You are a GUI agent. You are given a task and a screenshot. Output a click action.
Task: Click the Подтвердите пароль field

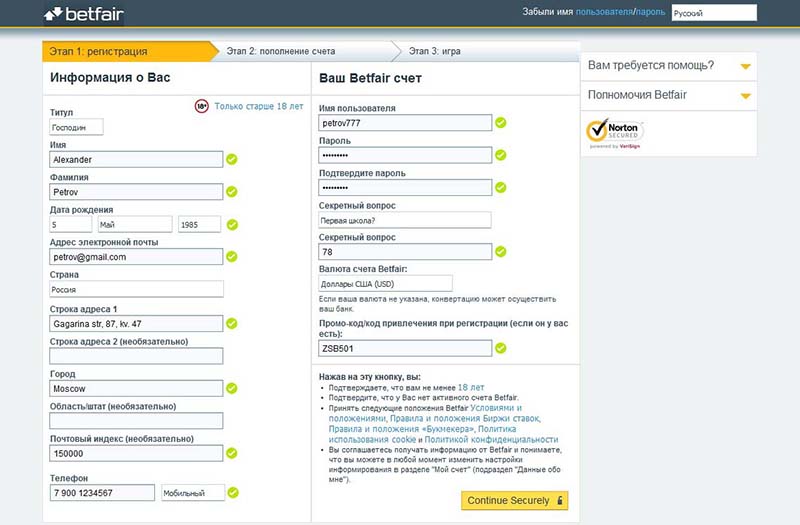[405, 187]
